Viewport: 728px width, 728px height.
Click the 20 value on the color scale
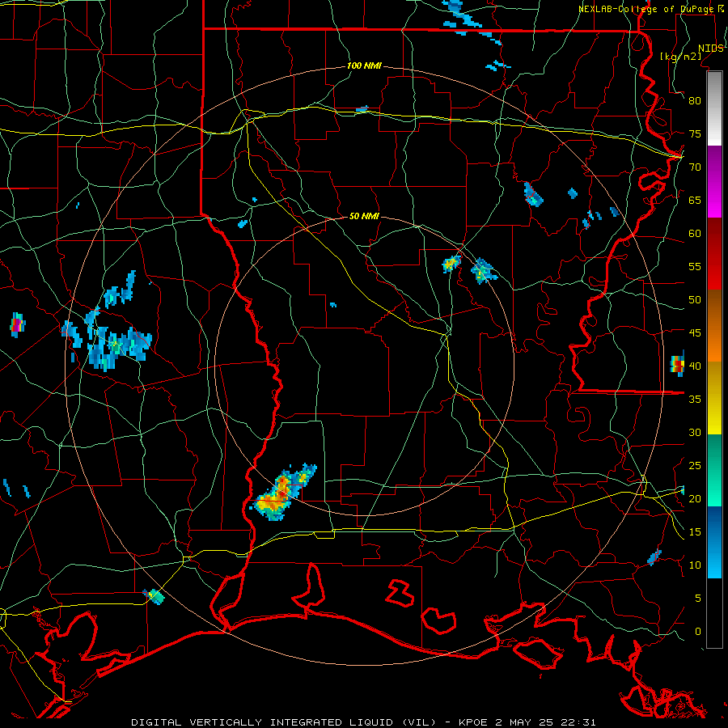click(x=695, y=499)
